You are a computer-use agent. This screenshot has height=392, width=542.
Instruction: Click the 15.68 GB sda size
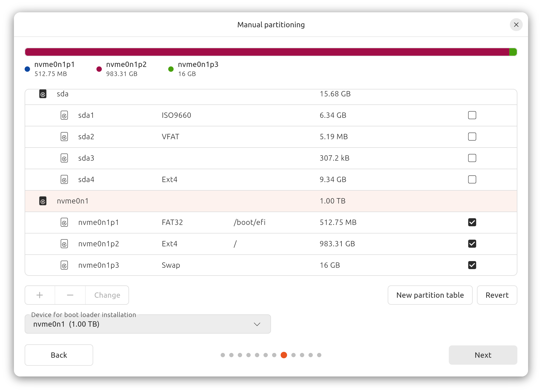click(335, 94)
